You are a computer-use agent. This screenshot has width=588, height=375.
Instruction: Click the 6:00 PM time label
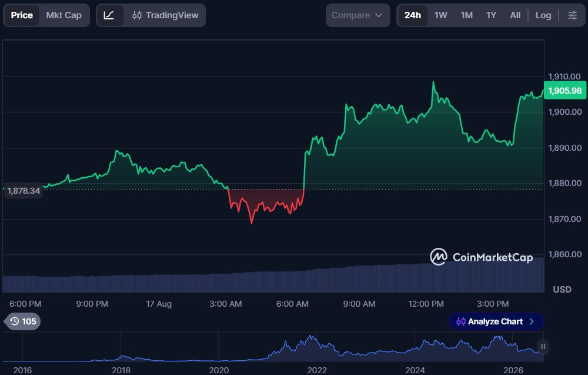point(25,304)
